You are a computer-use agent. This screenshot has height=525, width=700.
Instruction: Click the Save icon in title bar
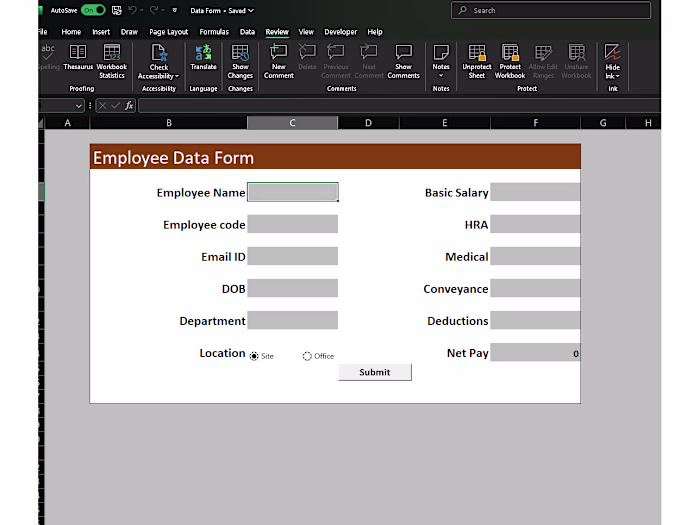click(117, 10)
